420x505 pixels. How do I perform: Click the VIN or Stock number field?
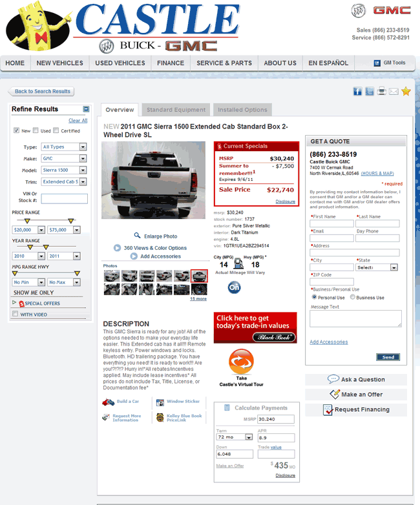click(x=64, y=199)
